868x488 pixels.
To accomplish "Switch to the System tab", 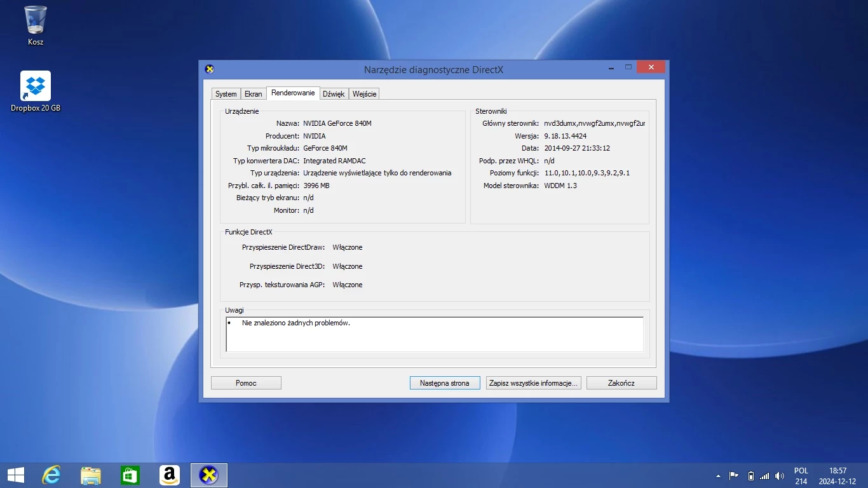I will [226, 94].
